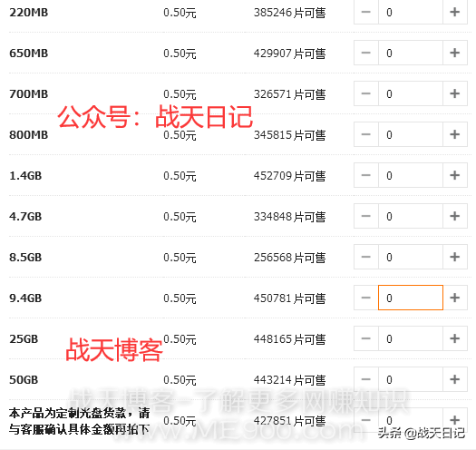Click the 385246片可售 stock text
Screen dimensions: 476x450
(289, 13)
